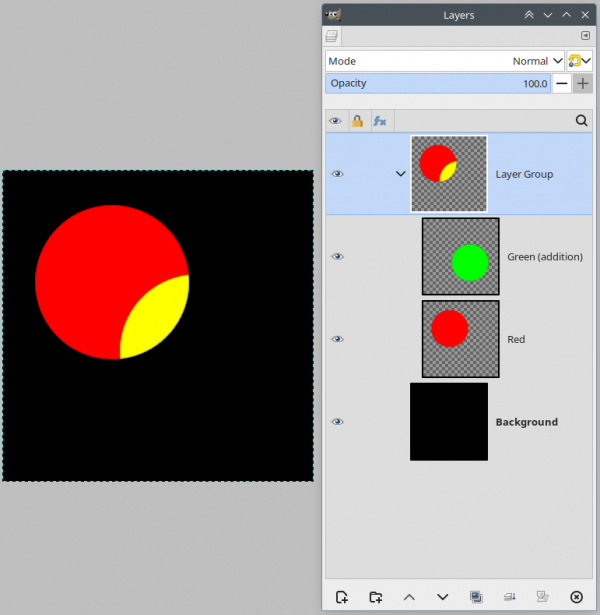600x615 pixels.
Task: Click the Opacity slider bar
Action: pos(438,84)
